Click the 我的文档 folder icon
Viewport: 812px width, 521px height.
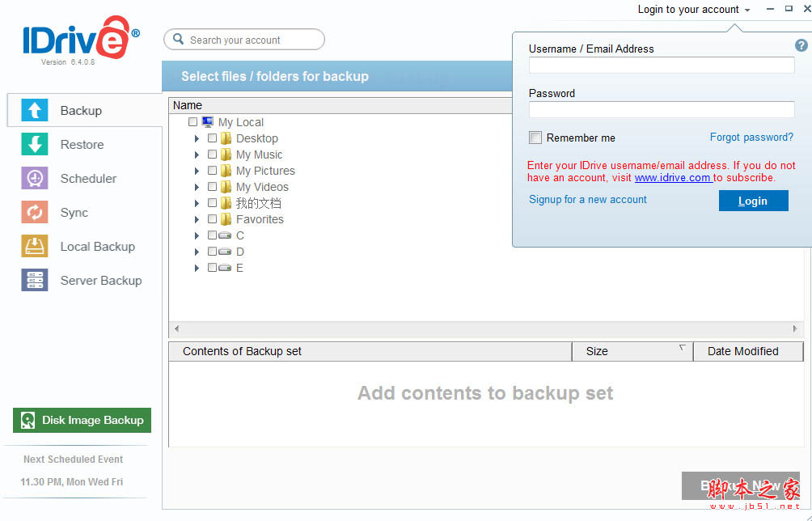click(x=226, y=202)
